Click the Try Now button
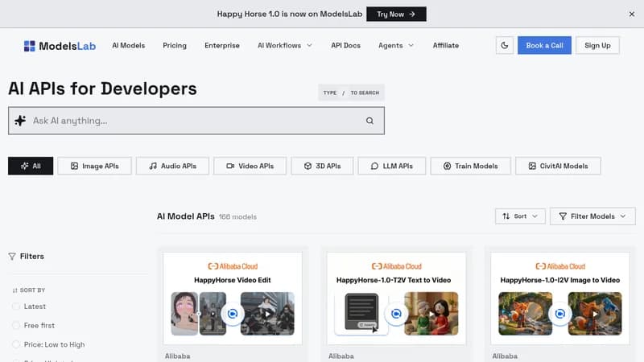This screenshot has width=644, height=362. pos(396,14)
